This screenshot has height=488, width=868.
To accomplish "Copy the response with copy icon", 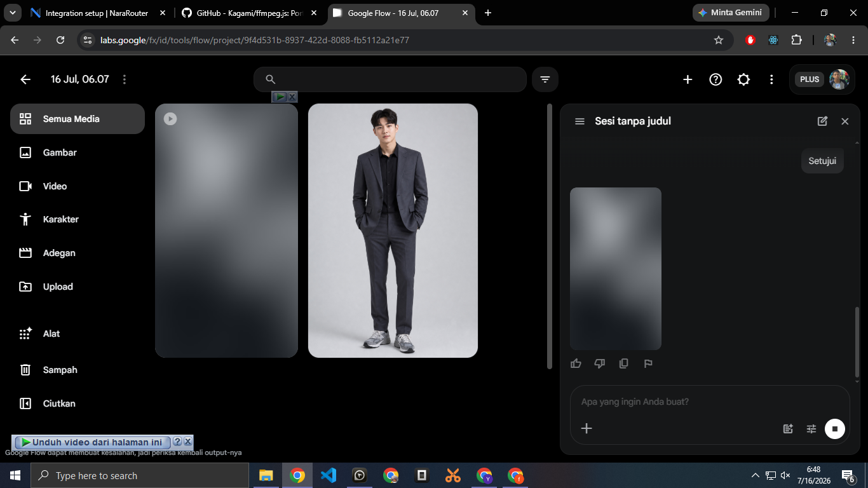I will click(624, 363).
